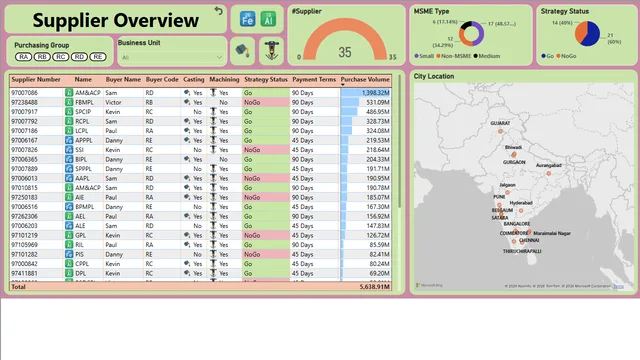The image size is (640, 360).
Task: Click the material icon beside GPL
Action: coord(69,235)
